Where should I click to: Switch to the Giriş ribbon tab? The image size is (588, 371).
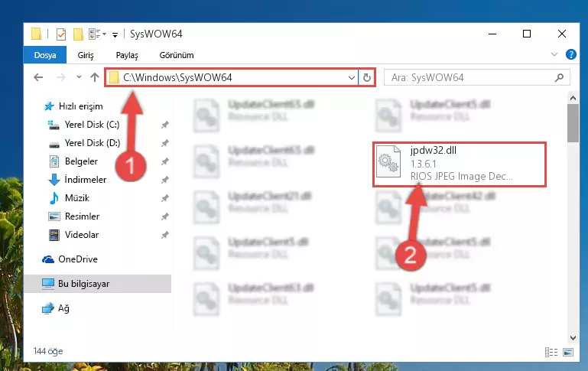[x=86, y=55]
